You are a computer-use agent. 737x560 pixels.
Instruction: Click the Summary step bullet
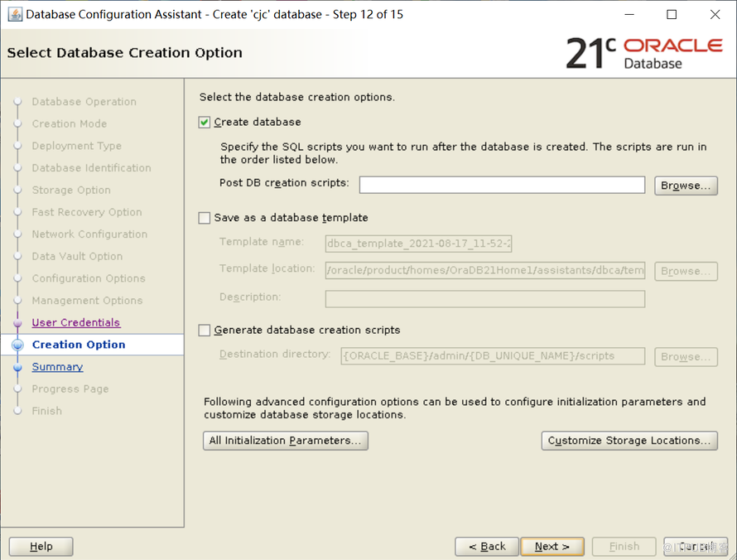pos(18,367)
